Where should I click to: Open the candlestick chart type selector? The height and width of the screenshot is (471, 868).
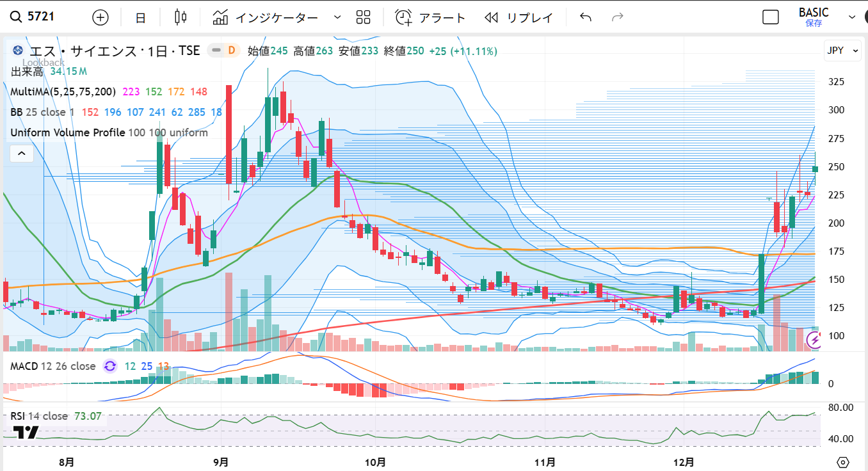click(181, 17)
